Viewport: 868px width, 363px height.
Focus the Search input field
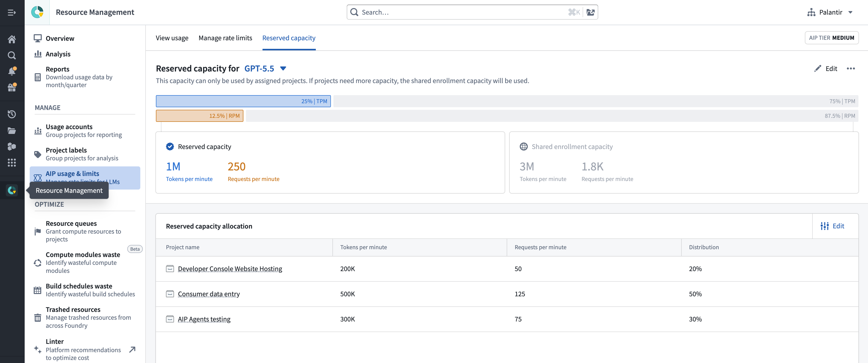click(463, 12)
